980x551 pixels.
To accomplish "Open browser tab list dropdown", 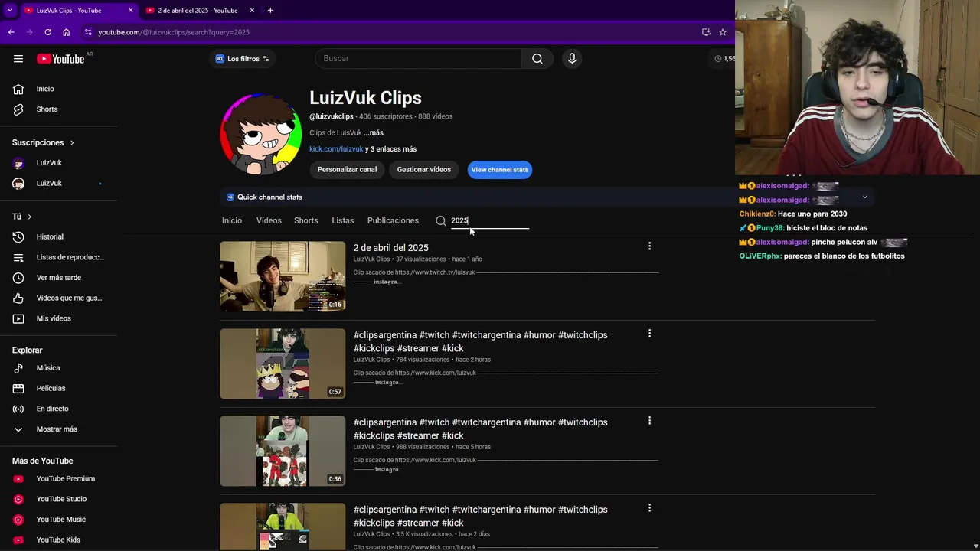I will [10, 11].
